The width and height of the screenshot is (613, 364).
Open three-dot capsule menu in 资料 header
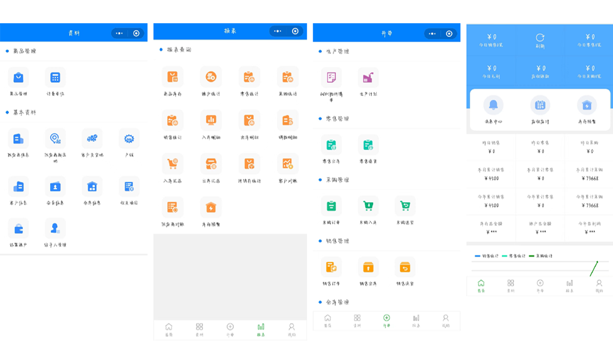(x=119, y=33)
